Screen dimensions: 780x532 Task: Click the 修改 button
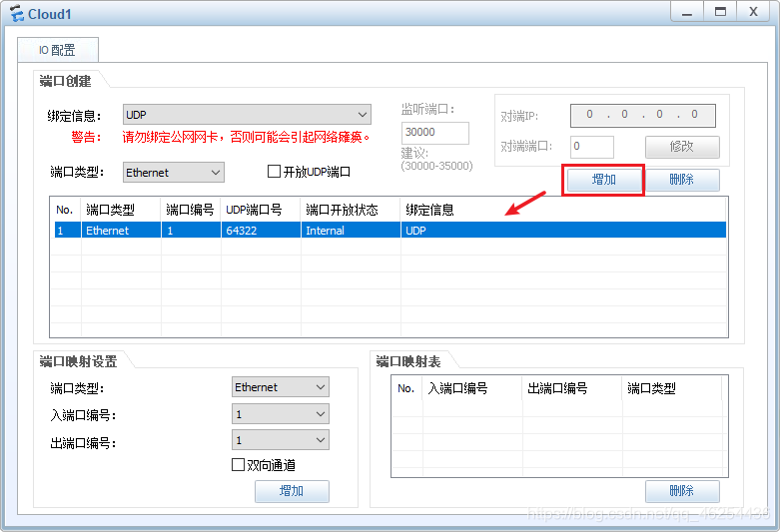click(x=682, y=147)
